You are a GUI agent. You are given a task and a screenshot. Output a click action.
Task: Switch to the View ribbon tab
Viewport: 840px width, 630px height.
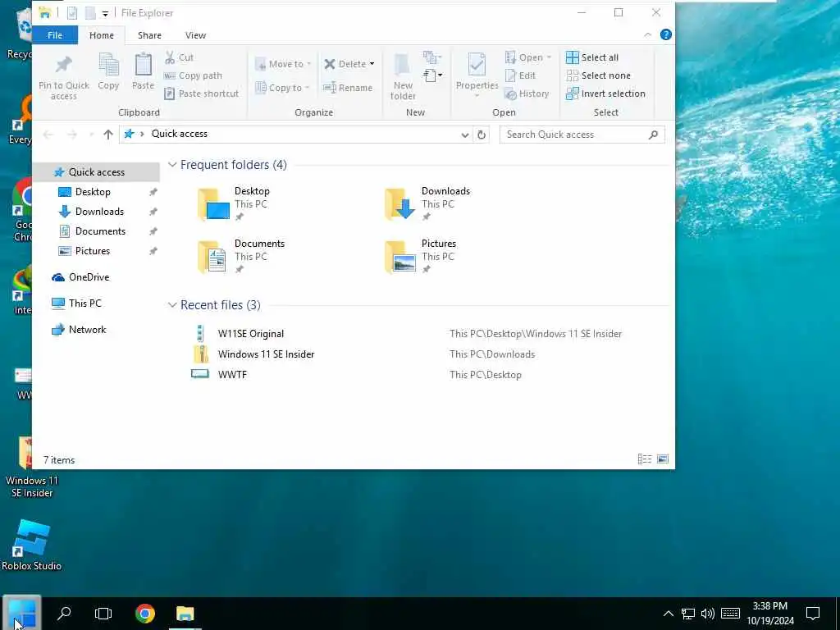(x=195, y=35)
